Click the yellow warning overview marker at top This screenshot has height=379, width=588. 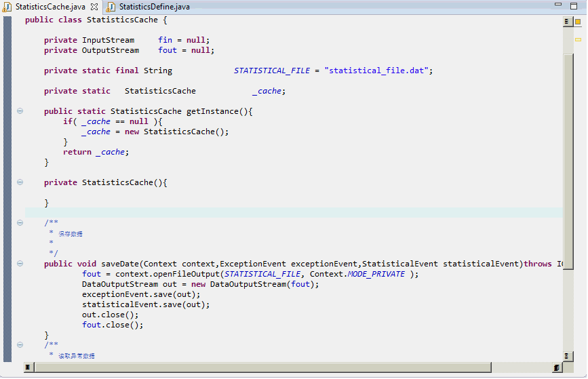tap(578, 22)
